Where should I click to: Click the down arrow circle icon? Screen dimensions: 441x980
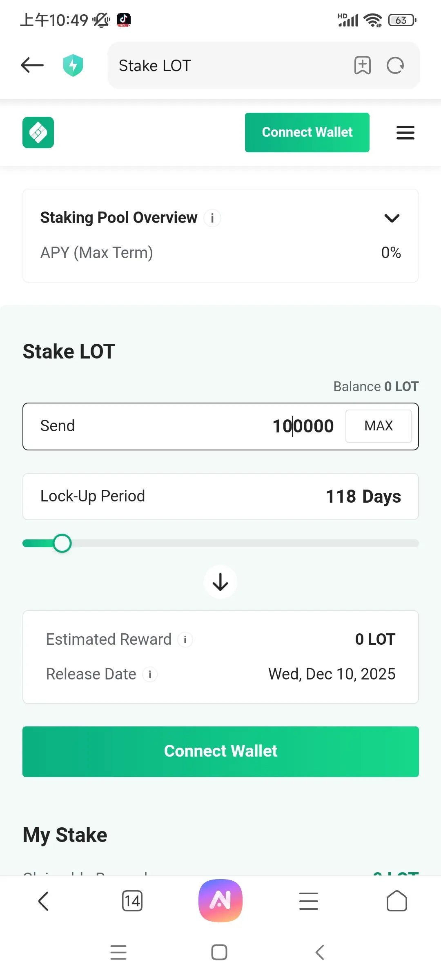coord(220,582)
